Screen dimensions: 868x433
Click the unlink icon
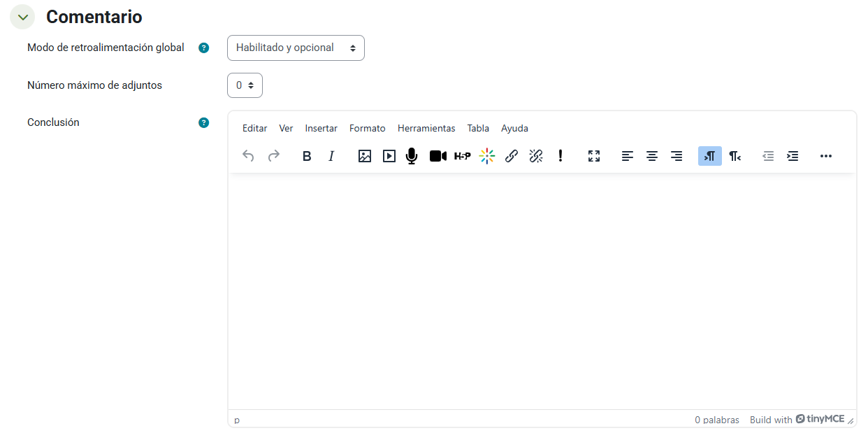536,156
